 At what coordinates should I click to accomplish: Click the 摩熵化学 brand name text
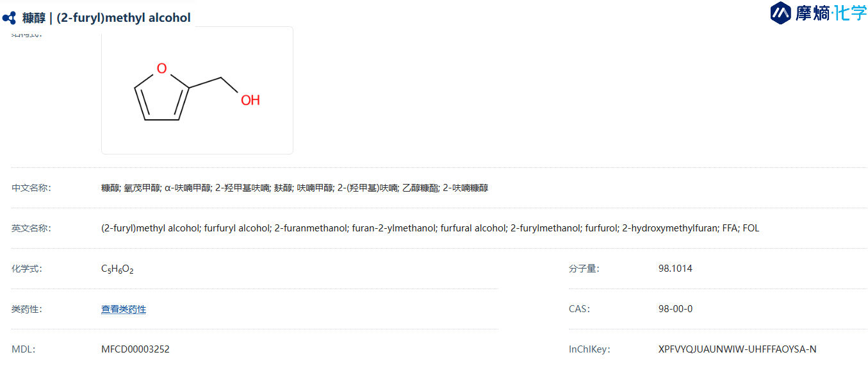click(x=831, y=13)
